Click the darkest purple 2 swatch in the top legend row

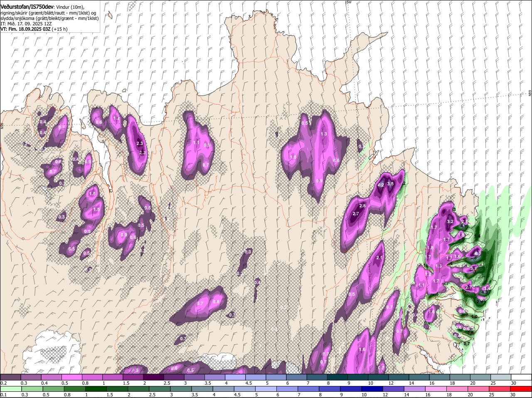[x=154, y=377]
